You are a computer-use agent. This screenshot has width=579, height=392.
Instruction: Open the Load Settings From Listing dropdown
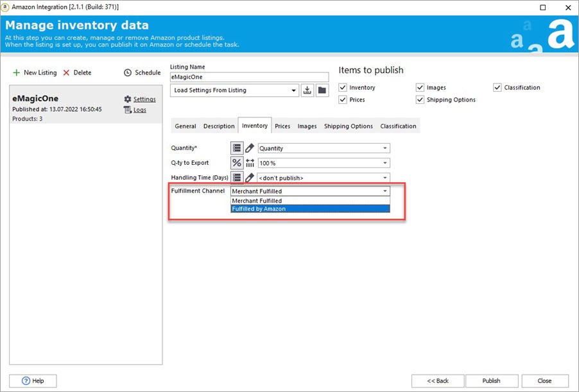pyautogui.click(x=234, y=90)
